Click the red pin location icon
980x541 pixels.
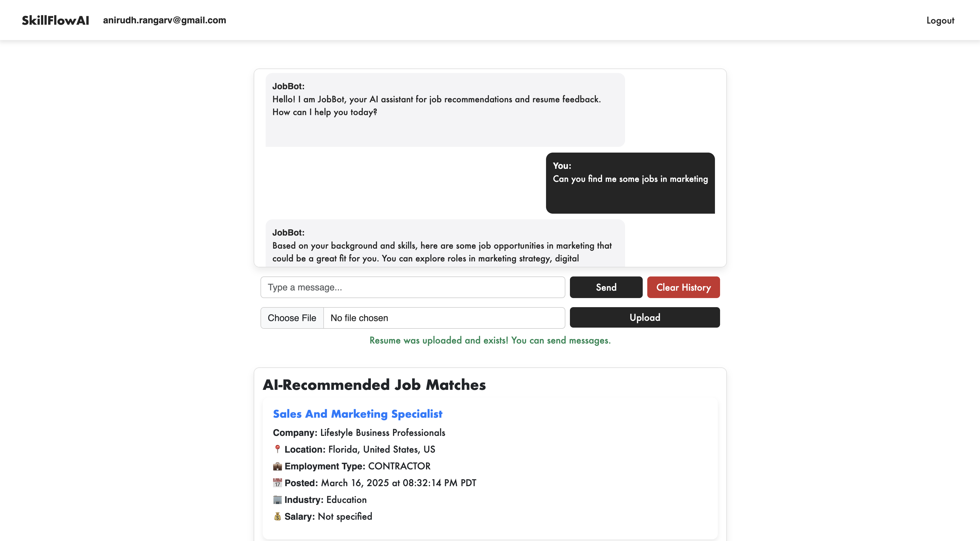tap(277, 449)
